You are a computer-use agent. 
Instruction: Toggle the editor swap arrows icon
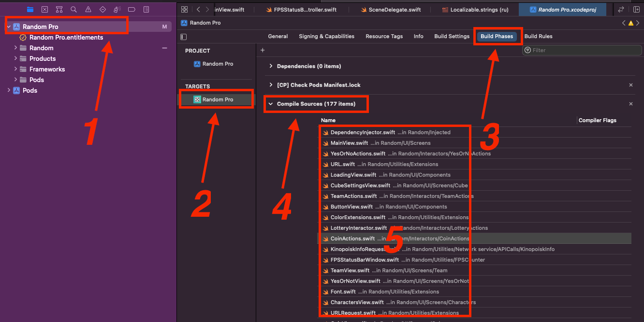point(621,9)
